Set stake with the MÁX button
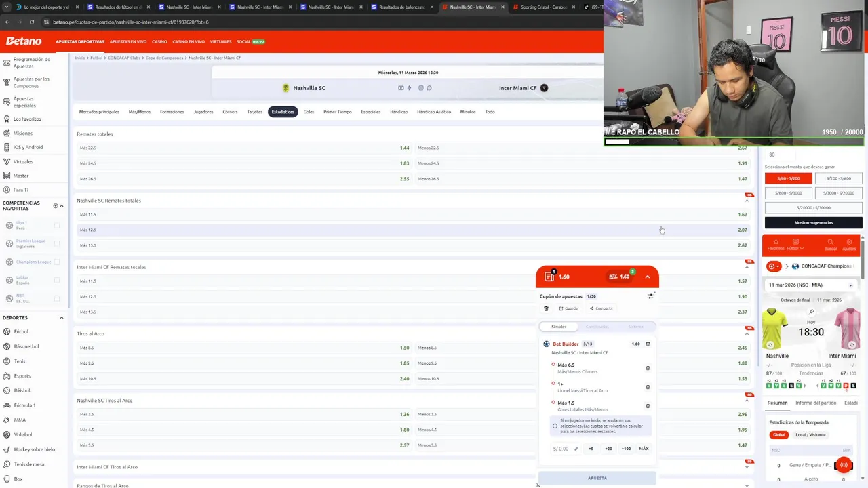 point(644,449)
